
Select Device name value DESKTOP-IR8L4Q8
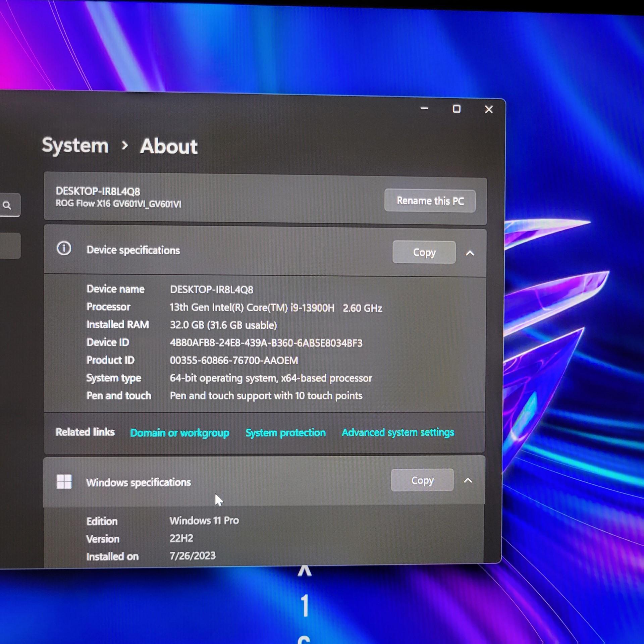tap(212, 289)
